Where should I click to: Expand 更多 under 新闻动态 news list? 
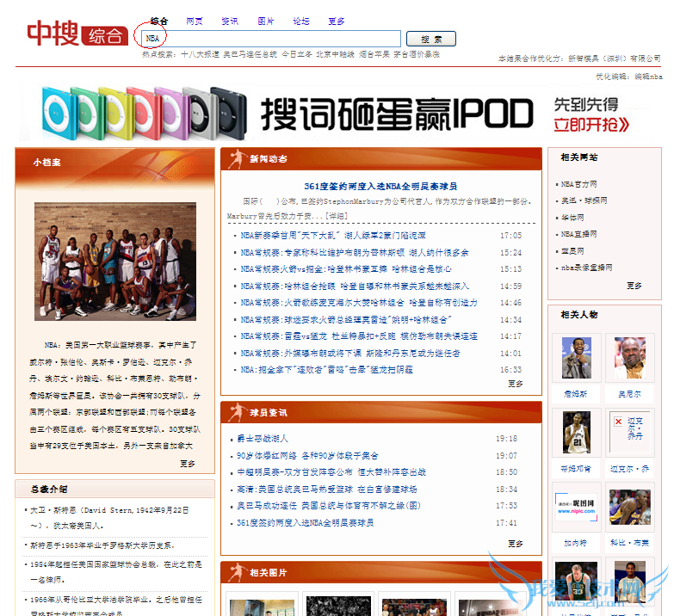515,384
